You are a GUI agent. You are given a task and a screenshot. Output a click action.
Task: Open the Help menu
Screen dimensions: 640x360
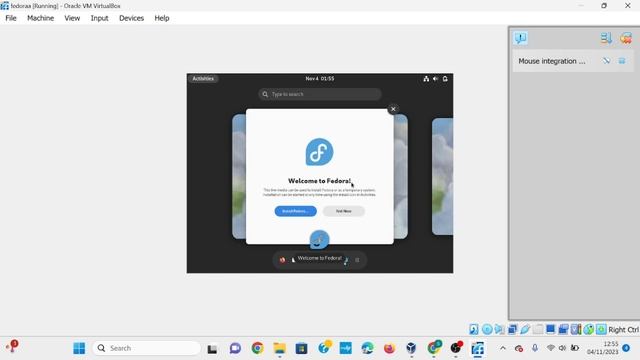pyautogui.click(x=162, y=18)
